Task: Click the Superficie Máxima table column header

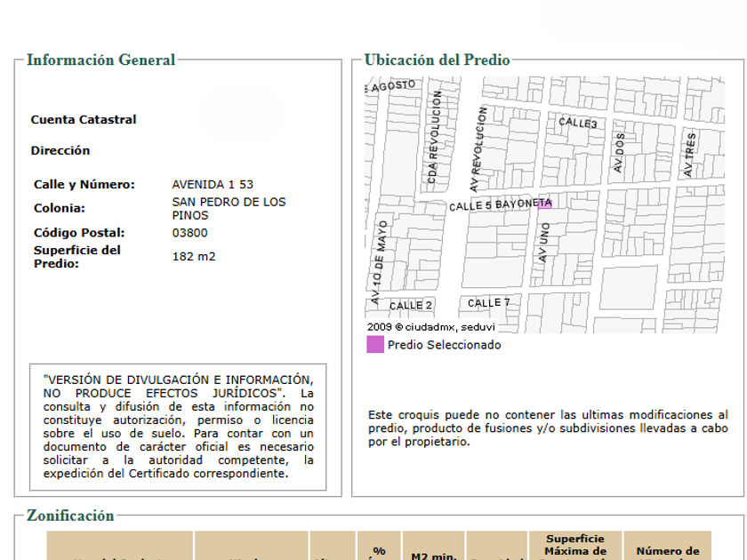Action: click(x=575, y=545)
